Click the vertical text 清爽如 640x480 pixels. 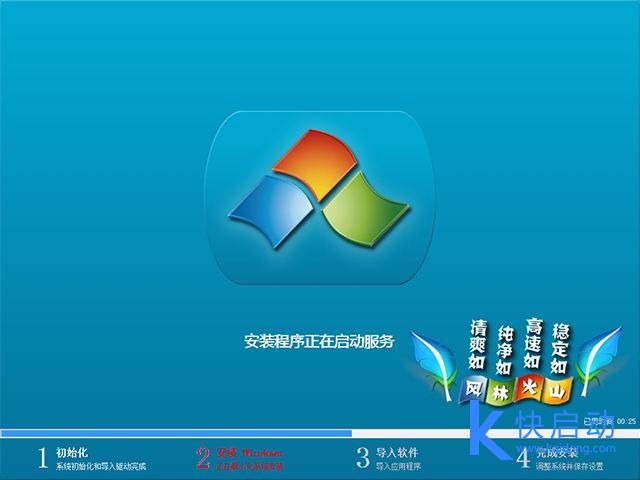tap(477, 344)
